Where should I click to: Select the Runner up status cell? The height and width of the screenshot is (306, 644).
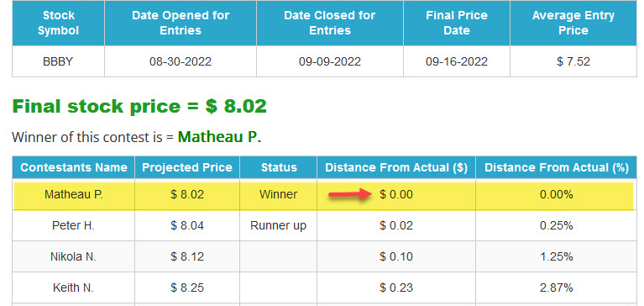[279, 225]
